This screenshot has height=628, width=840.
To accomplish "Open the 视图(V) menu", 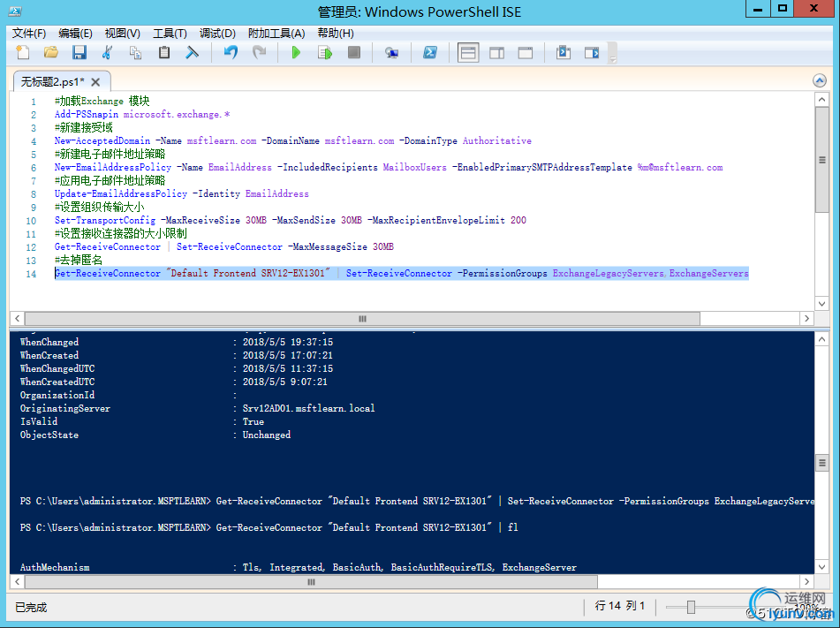I will pyautogui.click(x=122, y=34).
